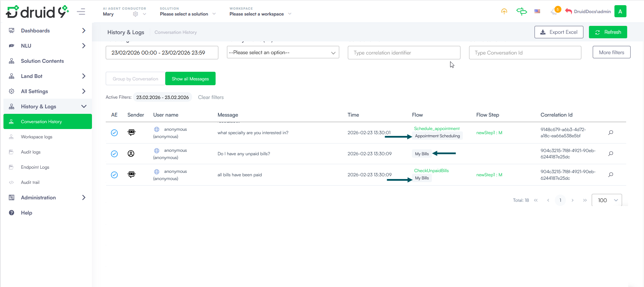Open the Mary agent settings gear
This screenshot has width=644, height=287.
[135, 14]
